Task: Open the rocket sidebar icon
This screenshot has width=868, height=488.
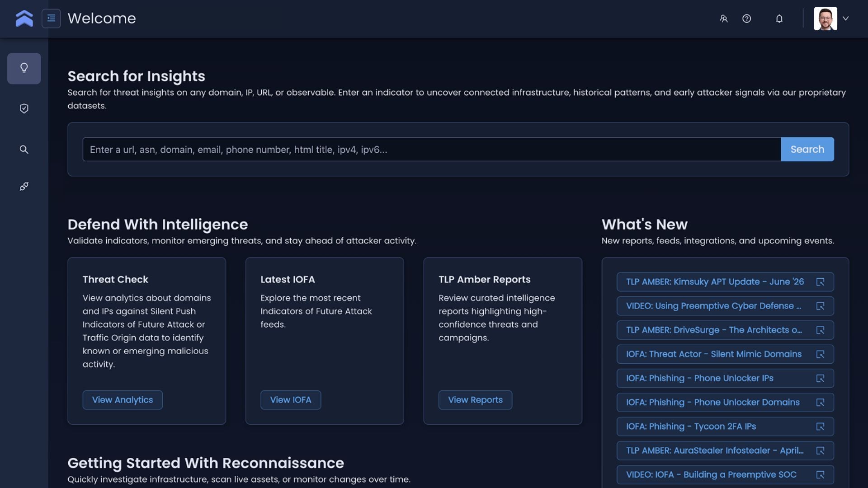Action: pos(24,187)
